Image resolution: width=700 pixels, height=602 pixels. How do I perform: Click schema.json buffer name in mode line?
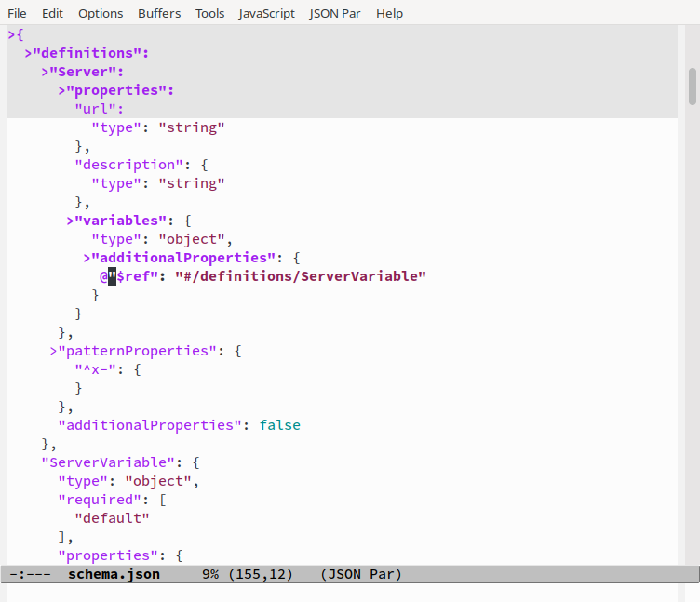coord(114,574)
